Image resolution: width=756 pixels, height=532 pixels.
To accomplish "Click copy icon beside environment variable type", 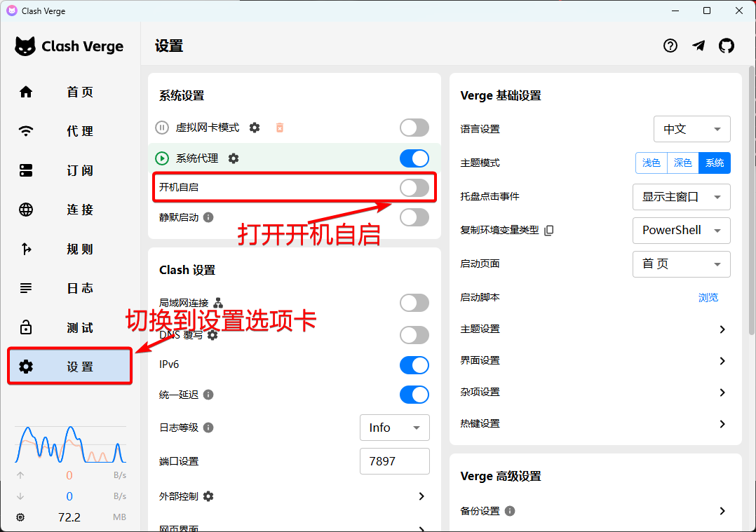I will click(549, 230).
